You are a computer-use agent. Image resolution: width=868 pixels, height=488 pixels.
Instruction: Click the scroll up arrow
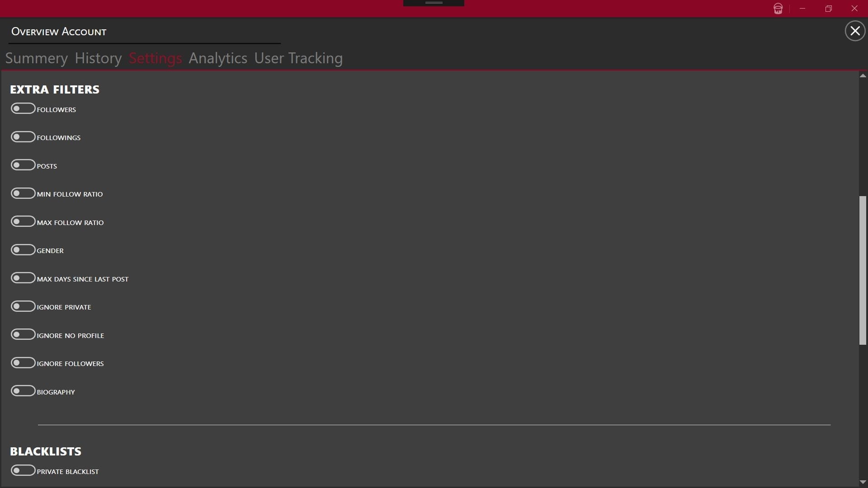(863, 76)
